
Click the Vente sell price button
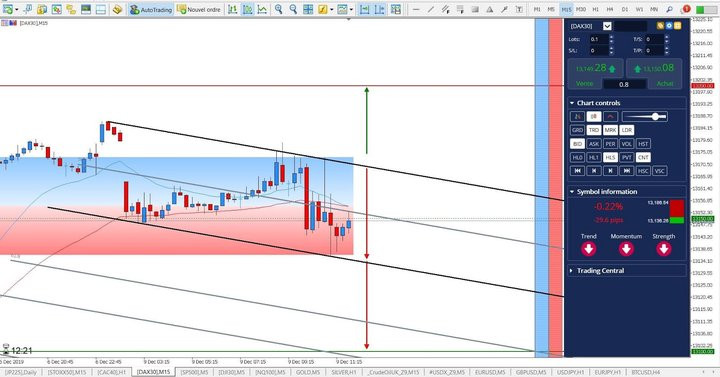coord(596,73)
